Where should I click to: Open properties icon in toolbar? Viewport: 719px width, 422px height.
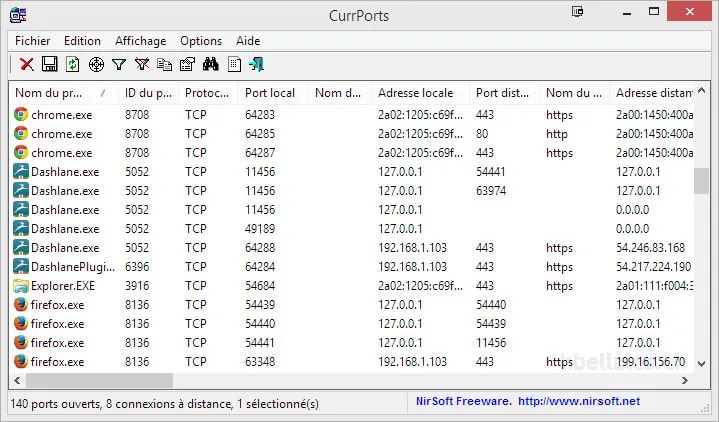point(188,64)
